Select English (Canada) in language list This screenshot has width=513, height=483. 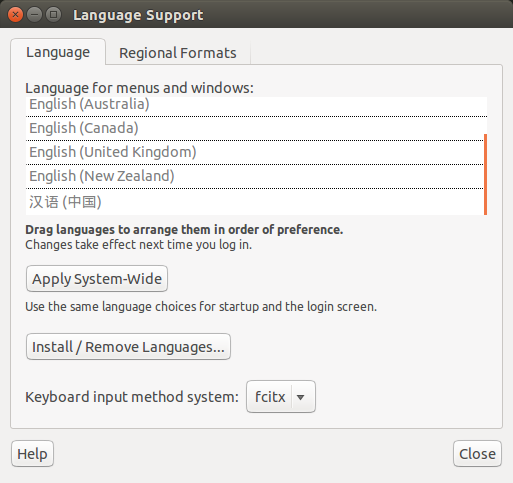[256, 128]
